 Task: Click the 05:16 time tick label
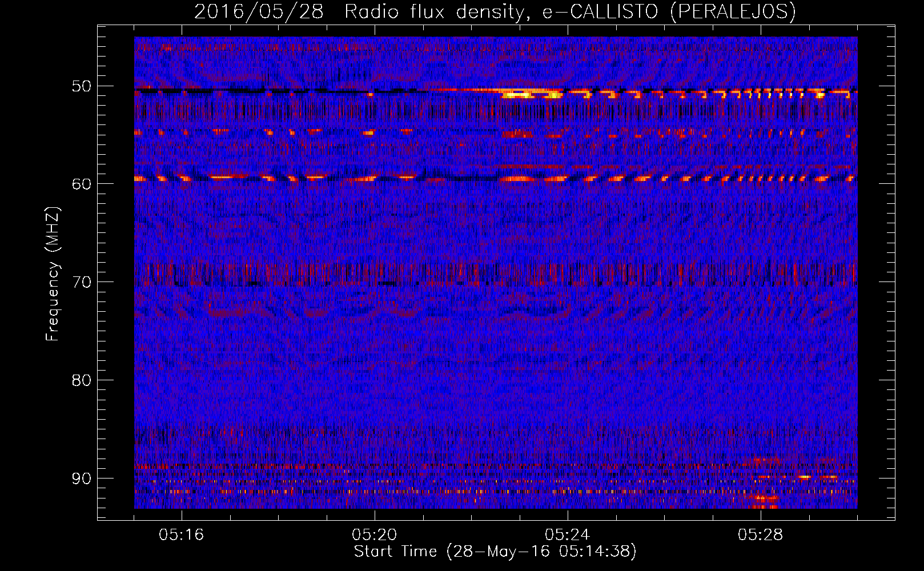pos(182,534)
